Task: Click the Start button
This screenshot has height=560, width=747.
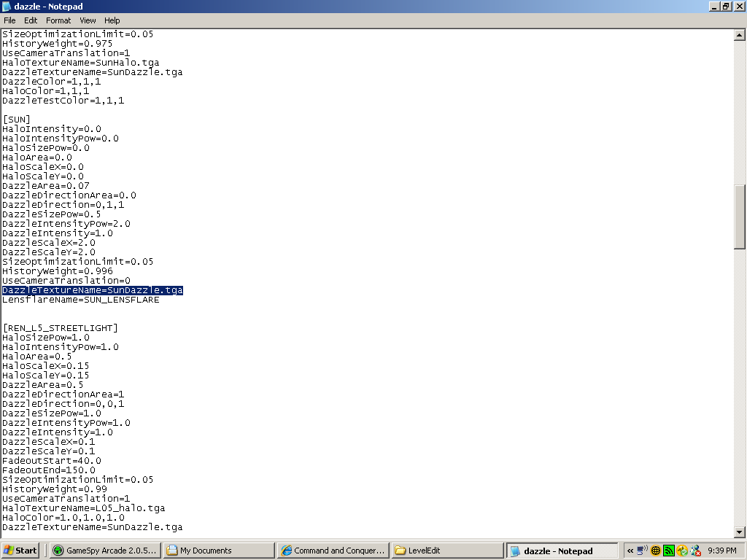Action: (x=20, y=551)
